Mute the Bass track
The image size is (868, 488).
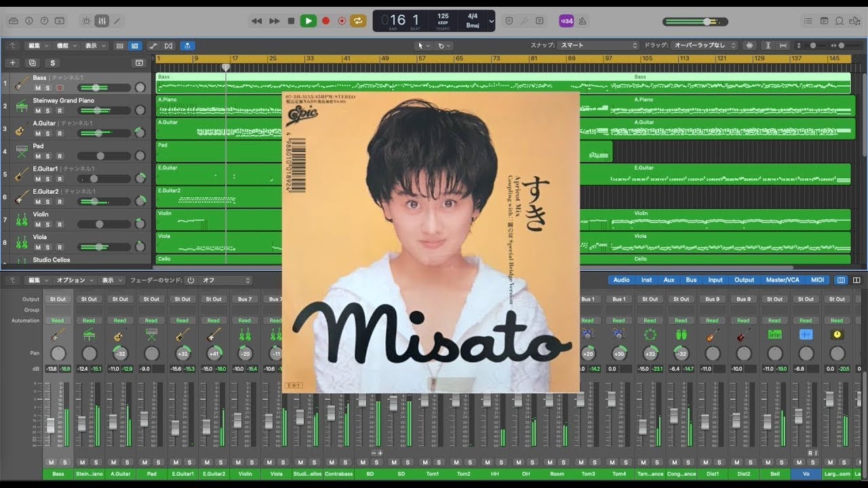38,88
